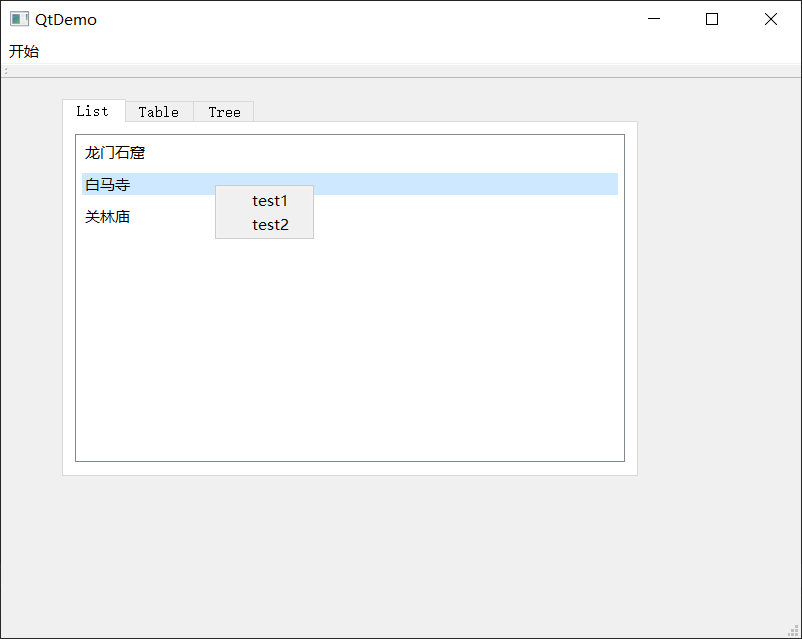This screenshot has width=802, height=639.
Task: Select the List tab
Action: coord(93,111)
